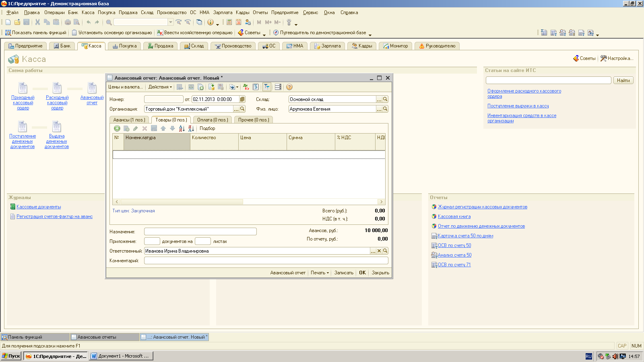Move row up with arrow icon
Screen dimensions: 644x362
pyautogui.click(x=163, y=128)
